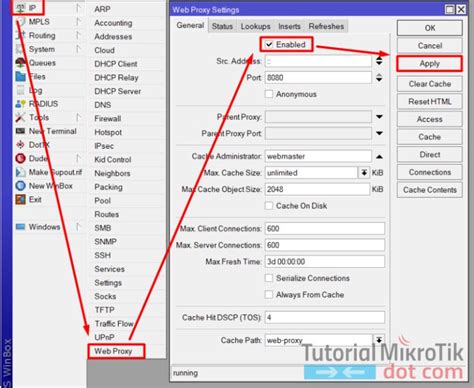The height and width of the screenshot is (388, 474).
Task: Check the Cache On Disk option
Action: 269,206
